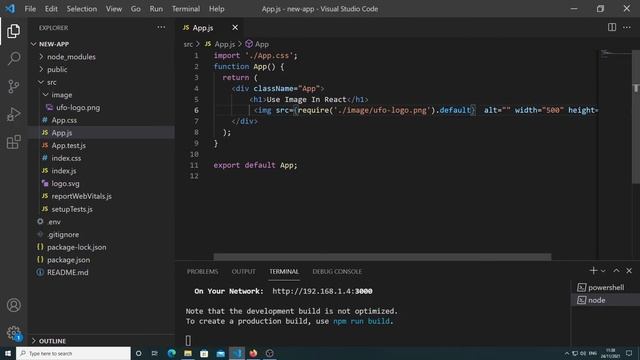Switch to the DEBUG CONSOLE tab

pos(337,271)
